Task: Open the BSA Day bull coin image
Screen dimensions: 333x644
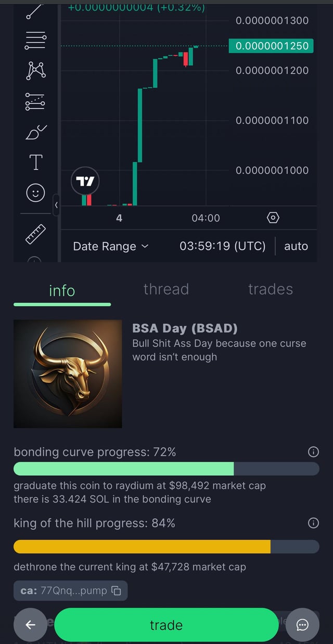Action: click(x=68, y=374)
